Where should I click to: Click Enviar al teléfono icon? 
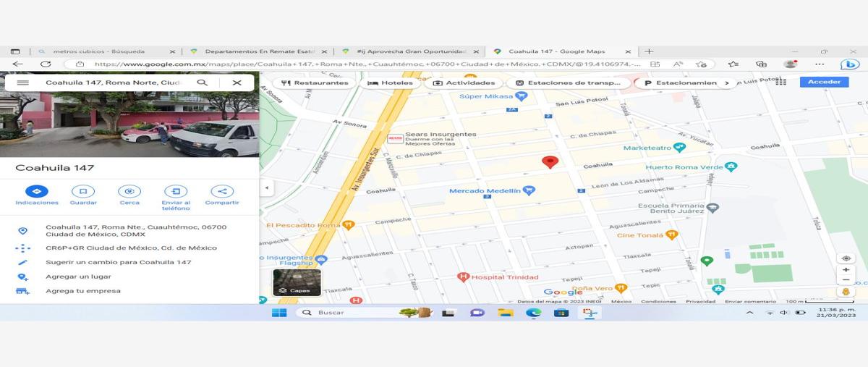176,191
